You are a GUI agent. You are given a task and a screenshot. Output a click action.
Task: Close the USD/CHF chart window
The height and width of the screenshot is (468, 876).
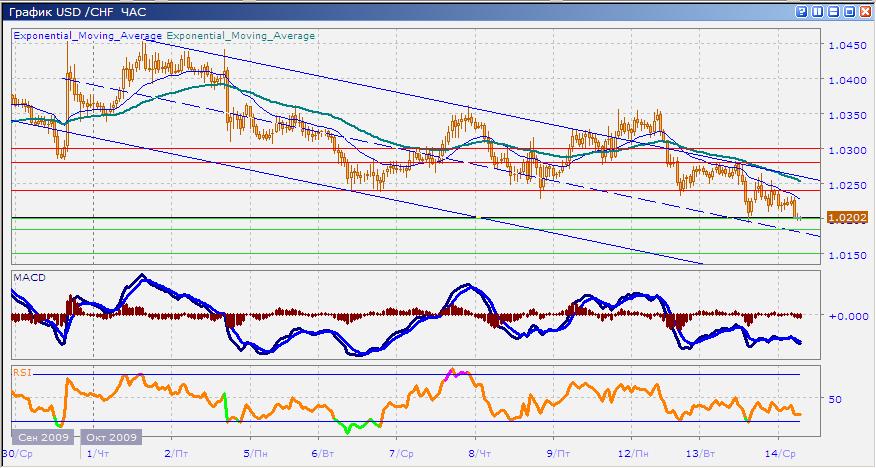tap(866, 11)
